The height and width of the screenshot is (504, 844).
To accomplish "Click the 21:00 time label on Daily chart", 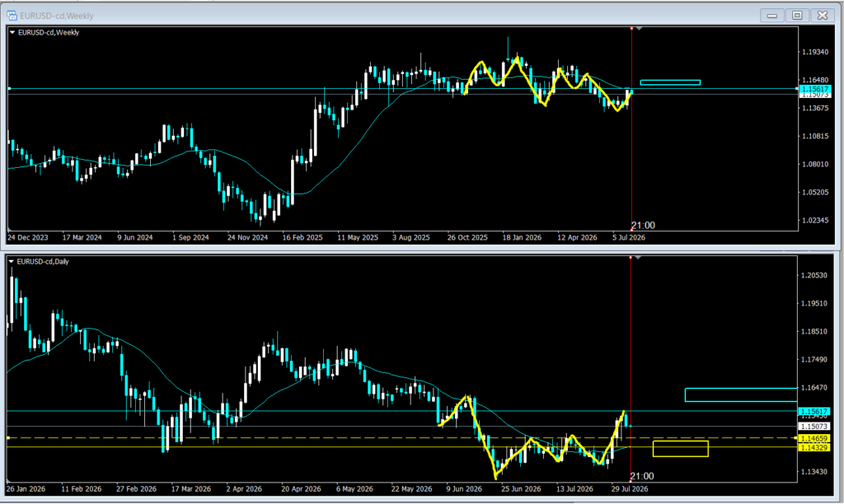I will (x=642, y=476).
